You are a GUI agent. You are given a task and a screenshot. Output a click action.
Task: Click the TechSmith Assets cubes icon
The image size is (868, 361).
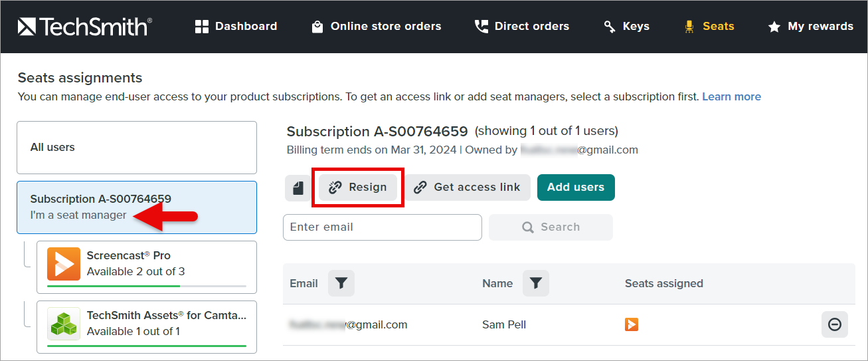tap(64, 324)
